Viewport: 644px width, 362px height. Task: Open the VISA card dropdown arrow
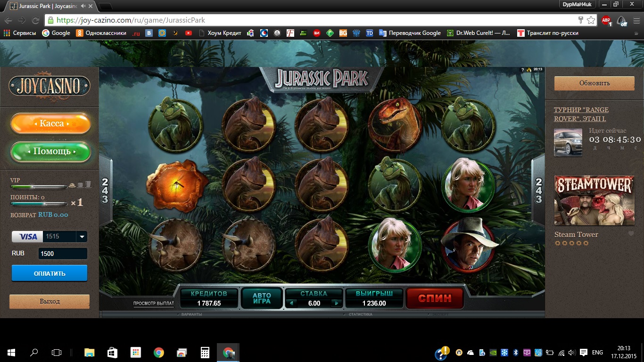[x=82, y=237]
